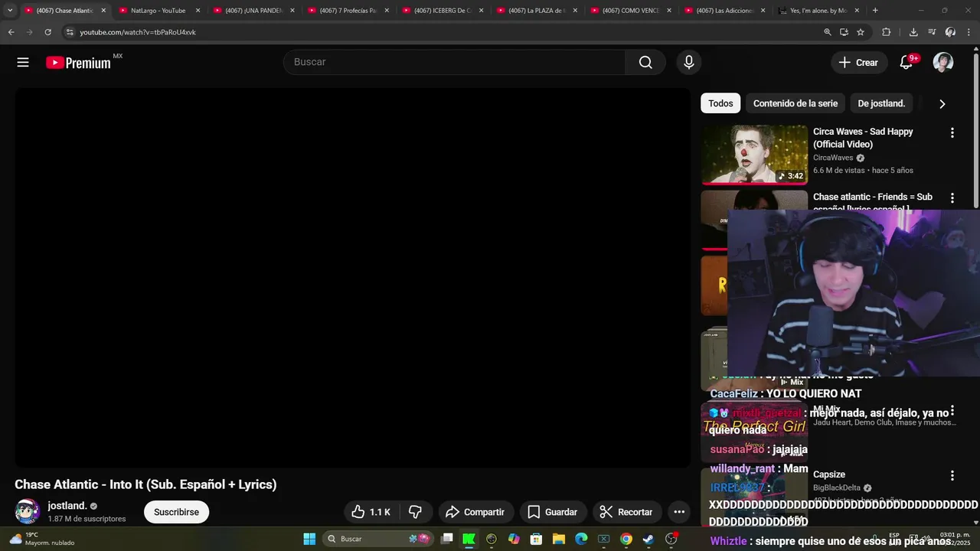Open the jostland. channel name link

(67, 506)
